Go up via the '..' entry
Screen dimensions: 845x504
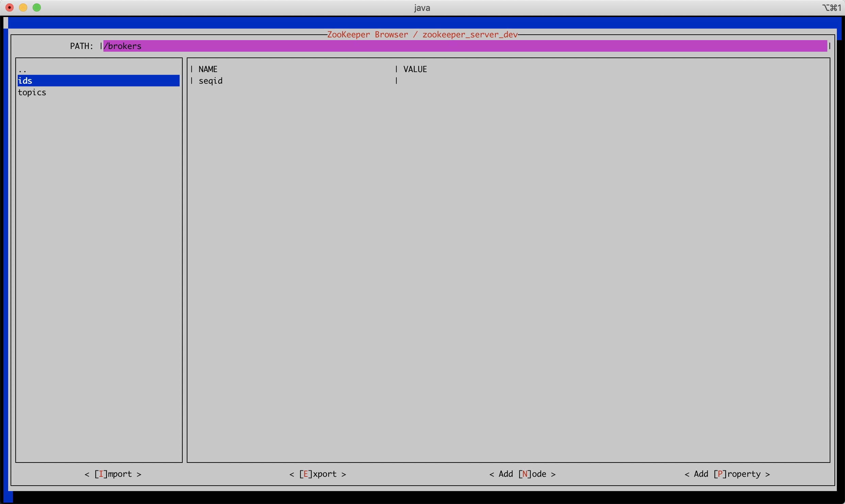(22, 70)
